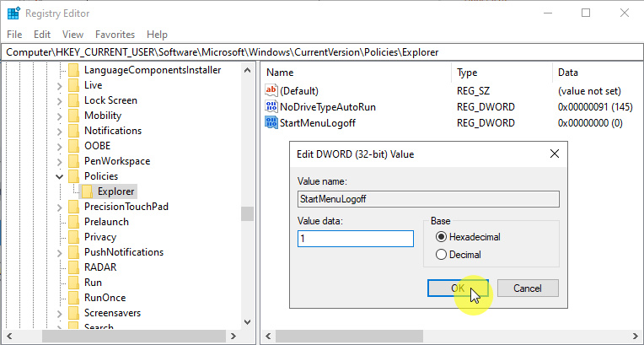
Task: Expand the Privacy tree node
Action: (x=60, y=237)
